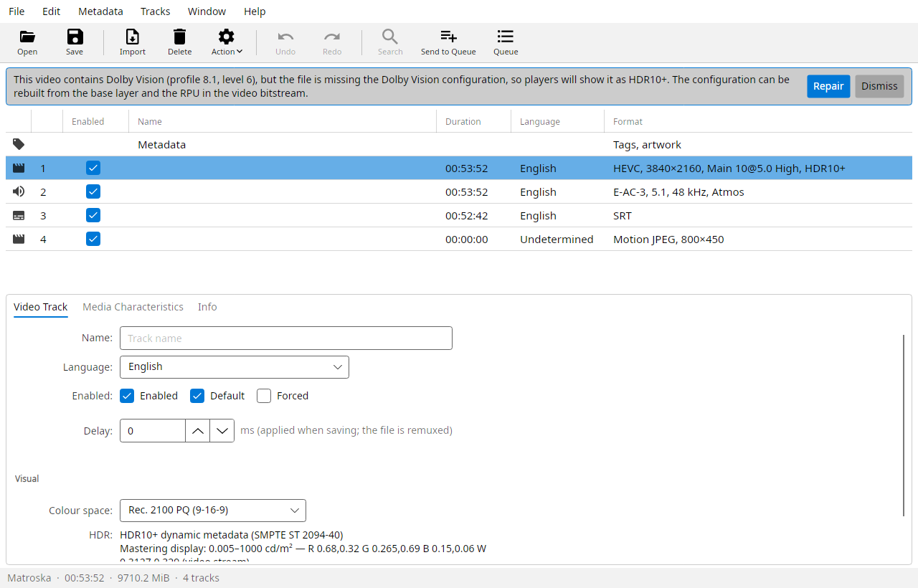Open the Language dropdown showing English
The height and width of the screenshot is (588, 918).
[x=235, y=367]
